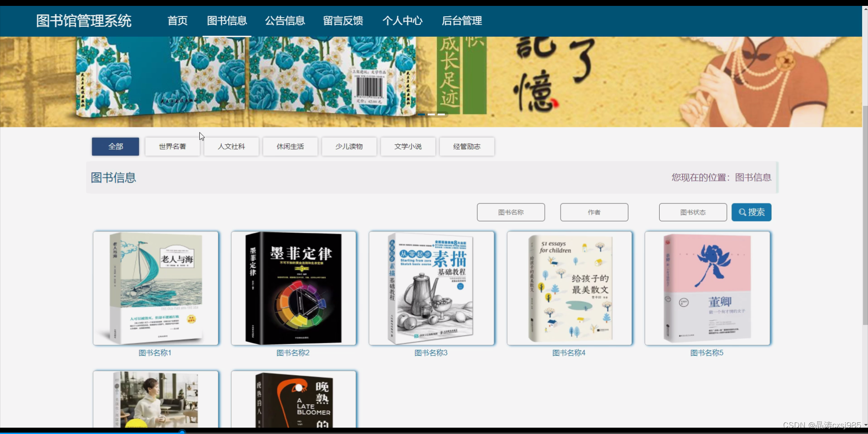Open the 老人与海 book cover thumbnail
Viewport: 868px width, 434px height.
coord(156,288)
